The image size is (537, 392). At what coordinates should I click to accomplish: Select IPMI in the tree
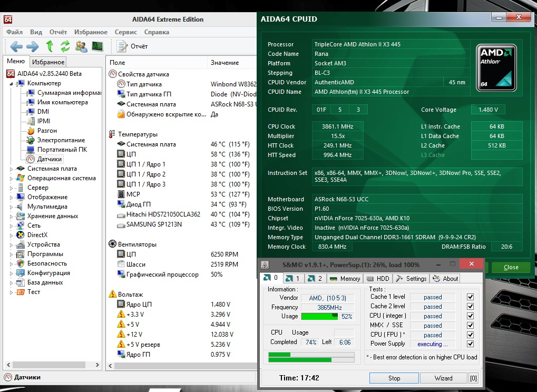click(x=38, y=121)
